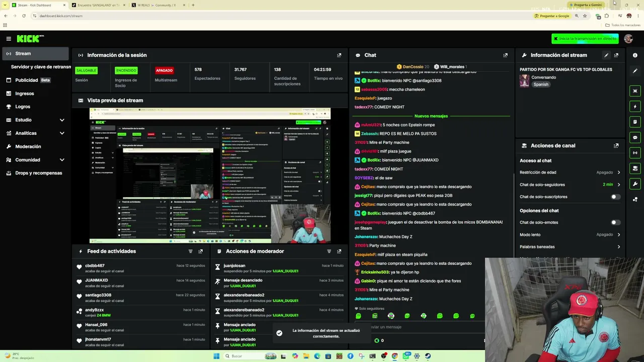Click the Preguntar a Google button
Image resolution: width=644 pixels, height=362 pixels.
(552, 16)
